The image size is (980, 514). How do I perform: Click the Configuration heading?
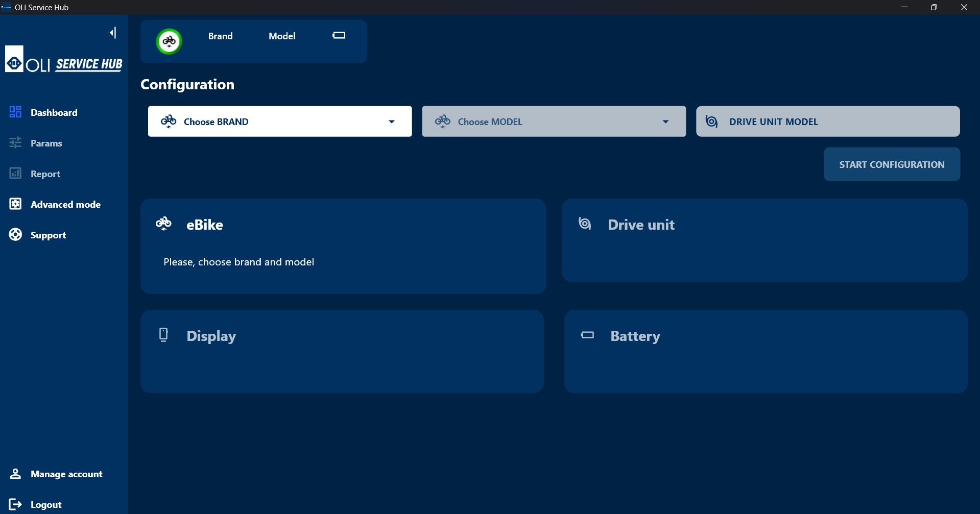tap(187, 85)
